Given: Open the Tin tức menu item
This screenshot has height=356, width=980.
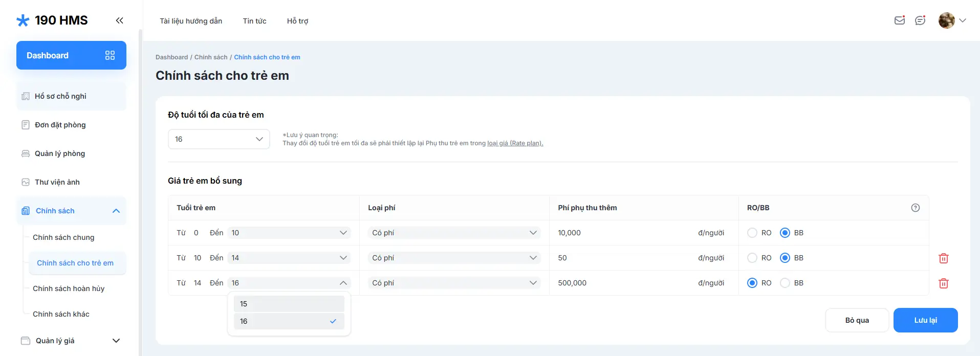Looking at the screenshot, I should (x=254, y=21).
